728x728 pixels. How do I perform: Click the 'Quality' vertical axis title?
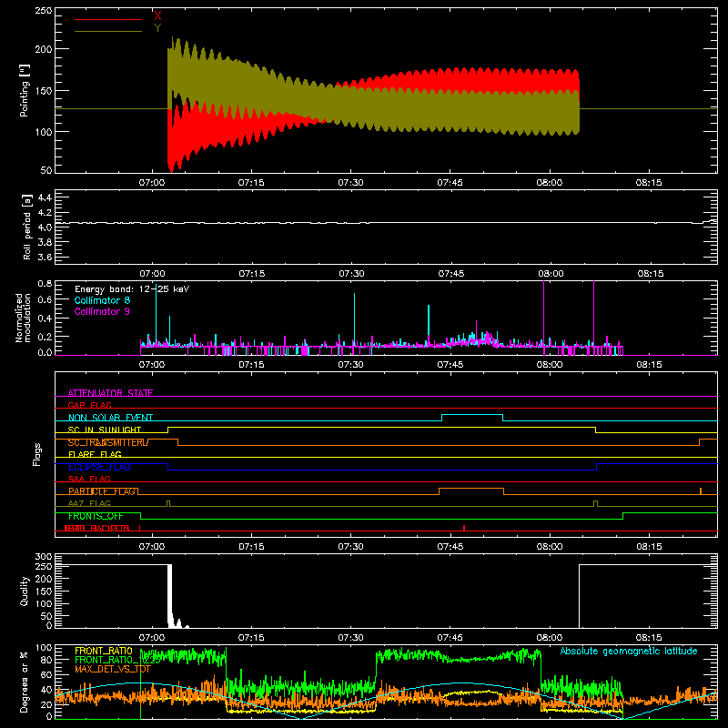[25, 591]
